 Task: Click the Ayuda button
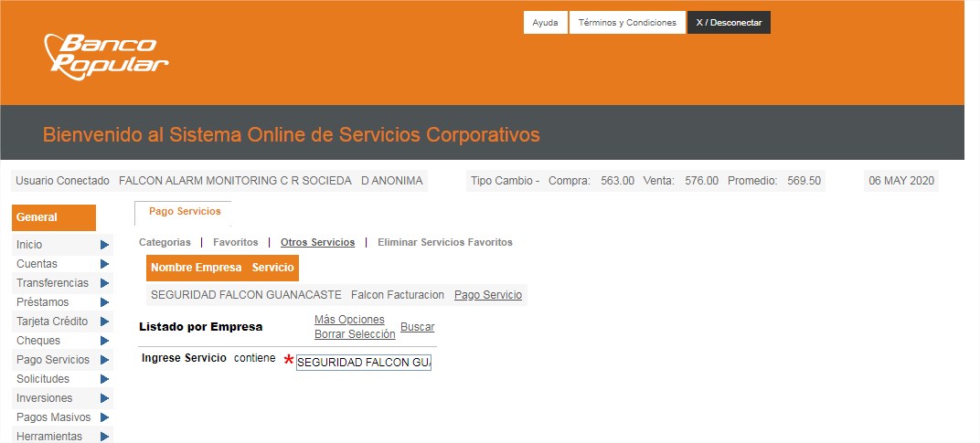point(545,23)
